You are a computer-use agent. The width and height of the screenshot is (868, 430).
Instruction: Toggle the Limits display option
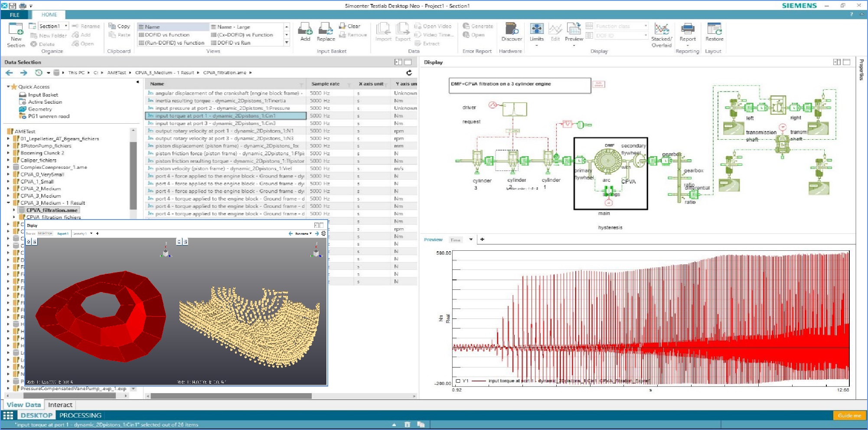point(536,30)
